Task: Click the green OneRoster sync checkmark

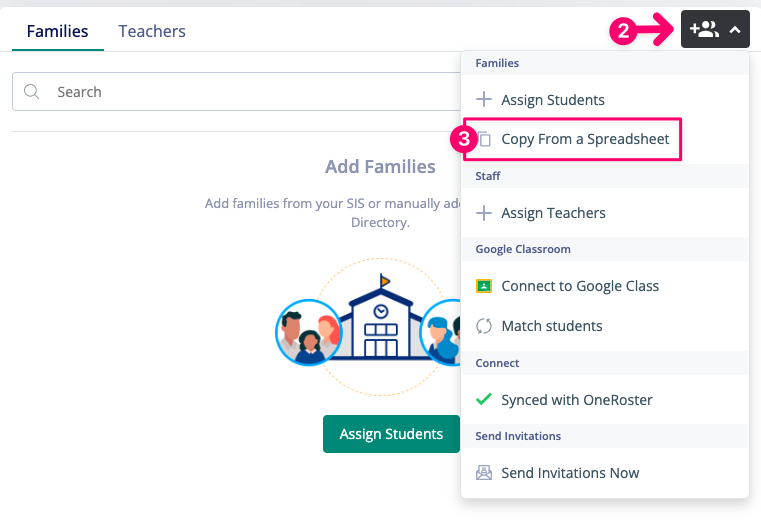Action: (x=484, y=400)
